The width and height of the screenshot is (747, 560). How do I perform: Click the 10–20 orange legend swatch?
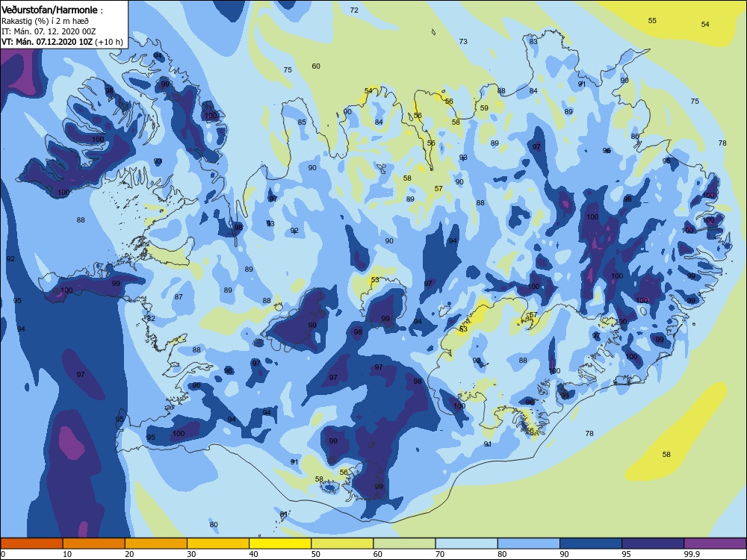[x=94, y=544]
